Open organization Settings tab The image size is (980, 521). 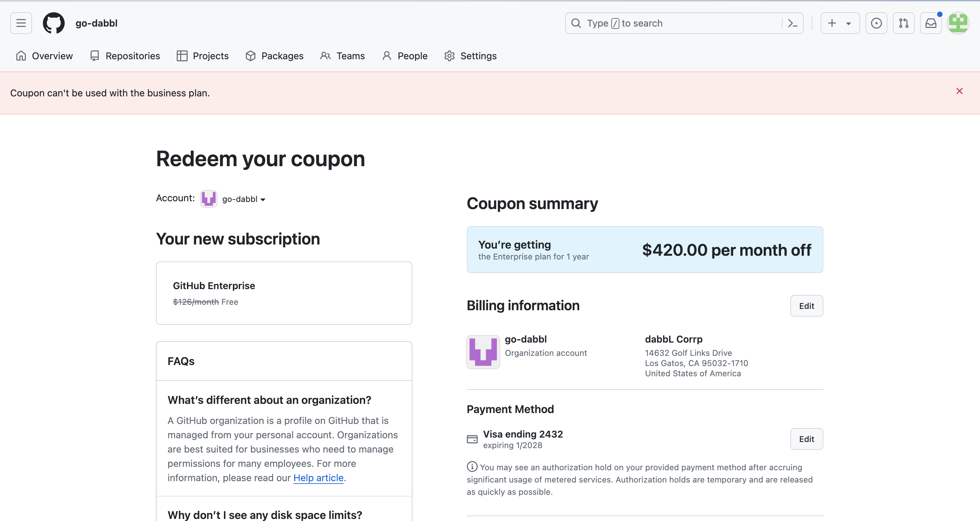(470, 56)
